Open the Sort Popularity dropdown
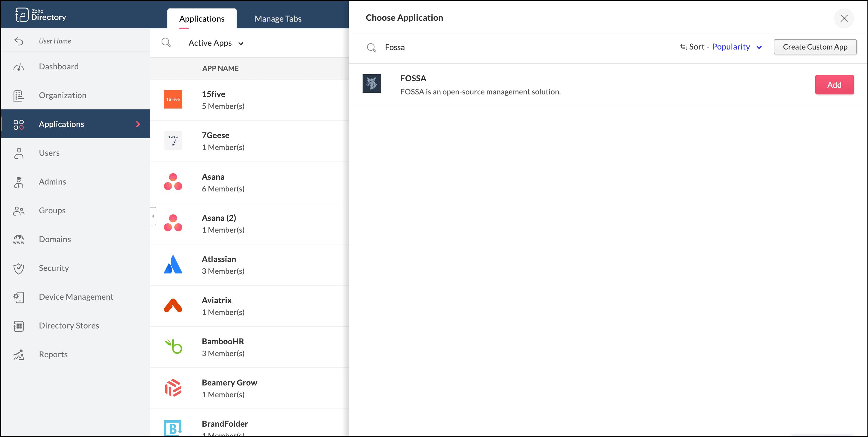 pyautogui.click(x=737, y=47)
